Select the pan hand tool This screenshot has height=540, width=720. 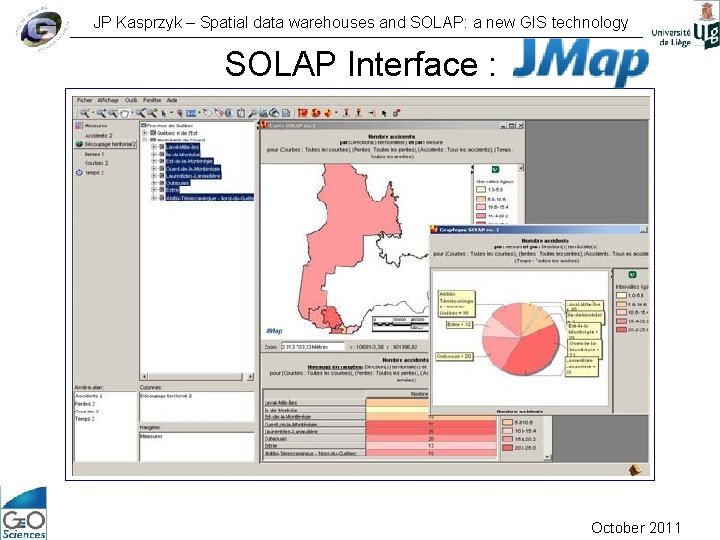click(124, 113)
